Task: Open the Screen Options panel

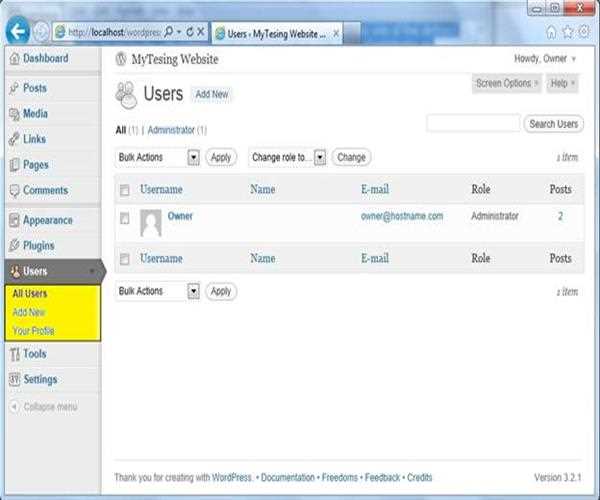Action: [x=507, y=83]
